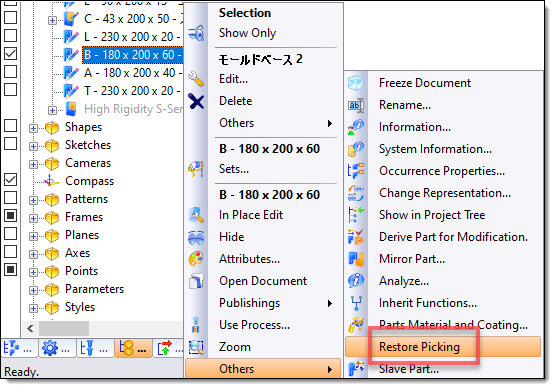Viewport: 555px width, 389px height.
Task: Select Mirror Part... menu entry
Action: (x=443, y=259)
